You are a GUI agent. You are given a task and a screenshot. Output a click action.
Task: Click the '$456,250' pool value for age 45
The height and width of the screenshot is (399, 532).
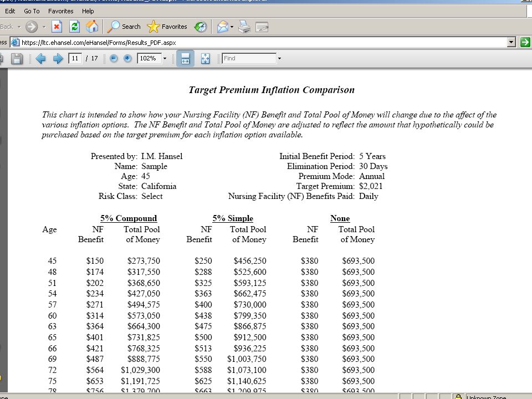(x=250, y=261)
